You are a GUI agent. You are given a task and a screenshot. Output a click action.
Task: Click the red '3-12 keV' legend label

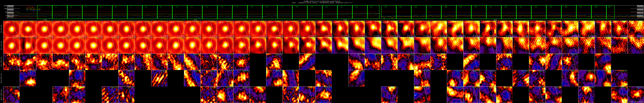[30, 6]
